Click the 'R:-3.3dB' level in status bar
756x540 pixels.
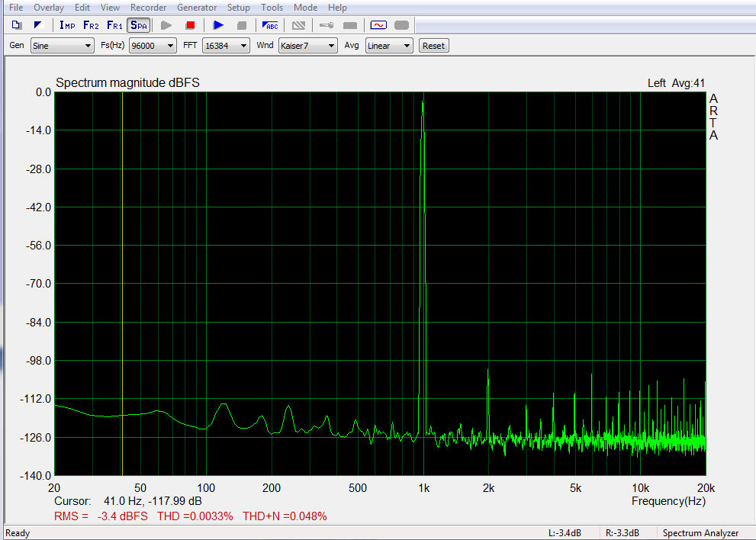pyautogui.click(x=622, y=533)
